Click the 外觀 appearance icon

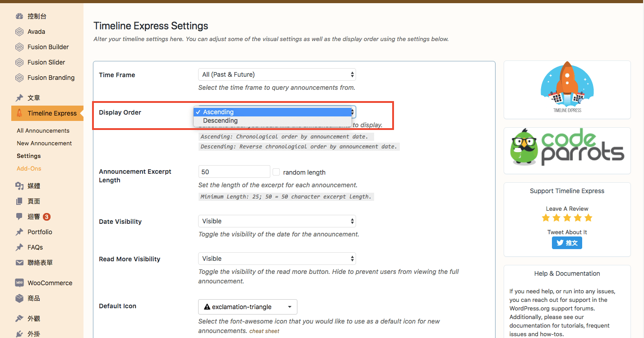[19, 319]
